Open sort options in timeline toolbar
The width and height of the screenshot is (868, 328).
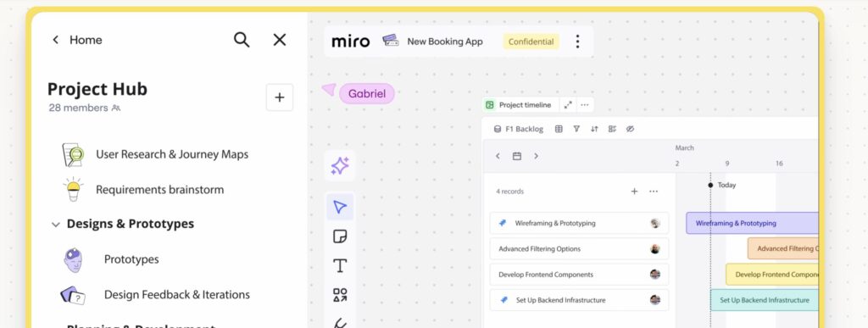(x=594, y=129)
